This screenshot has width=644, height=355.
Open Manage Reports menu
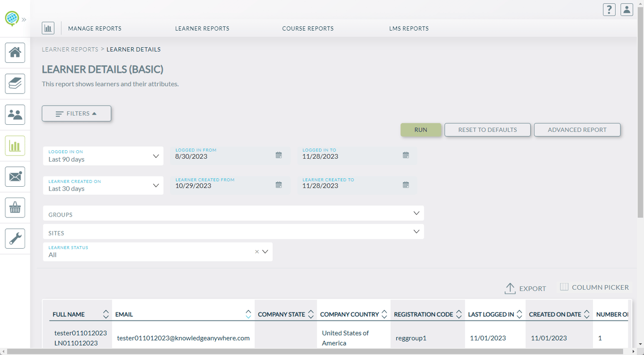(x=95, y=28)
